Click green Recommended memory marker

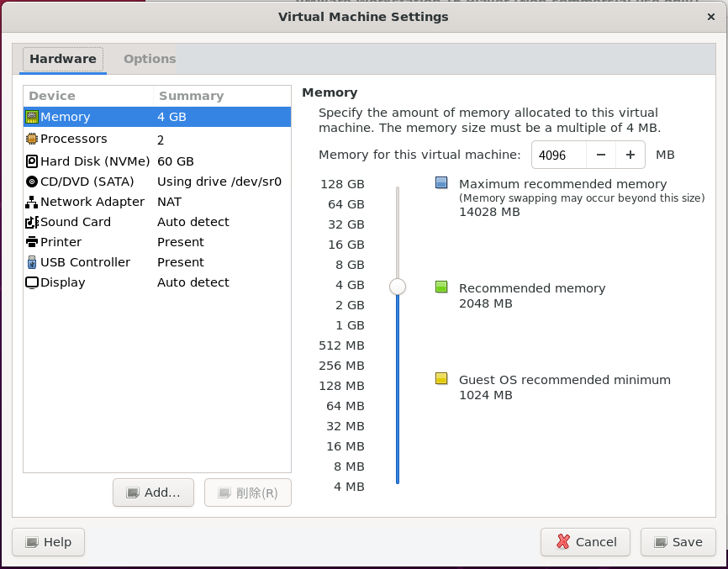tap(441, 287)
